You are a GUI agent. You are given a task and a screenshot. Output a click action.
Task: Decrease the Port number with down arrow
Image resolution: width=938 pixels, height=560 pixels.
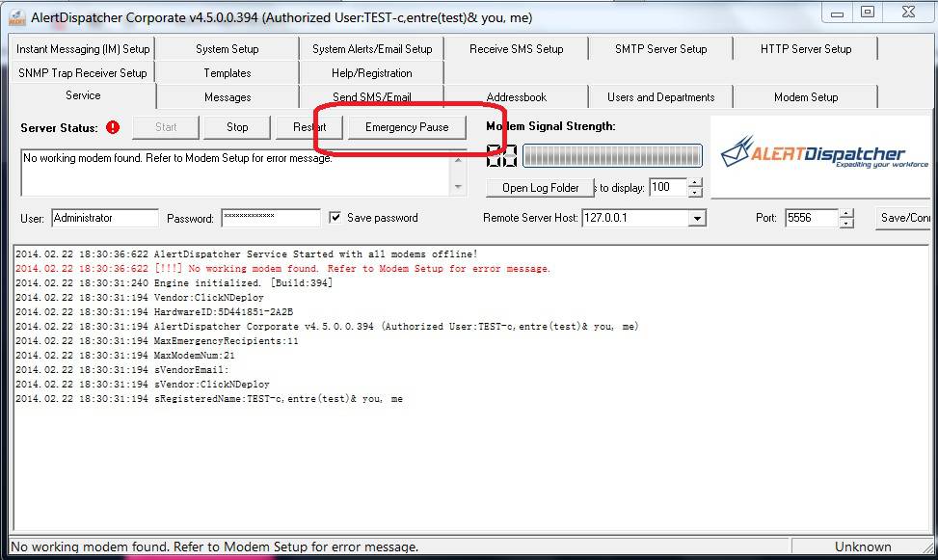pos(845,224)
